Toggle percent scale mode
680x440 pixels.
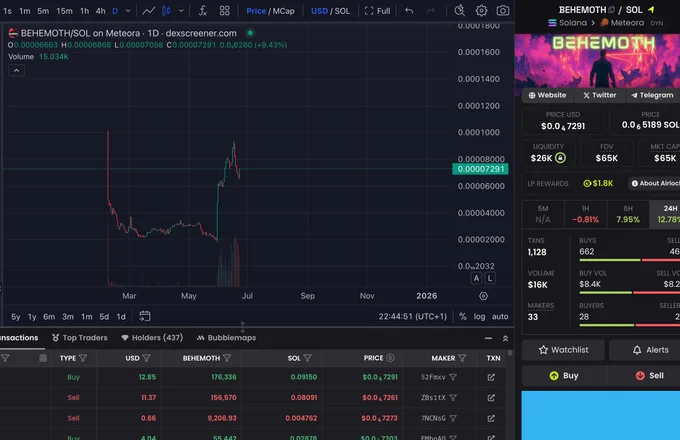pos(463,316)
